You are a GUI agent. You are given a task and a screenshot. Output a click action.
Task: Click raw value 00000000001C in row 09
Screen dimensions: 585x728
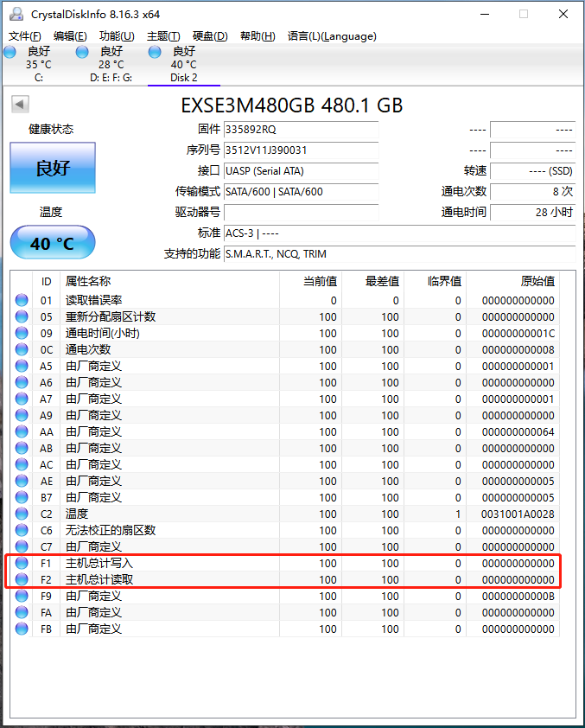click(x=518, y=334)
